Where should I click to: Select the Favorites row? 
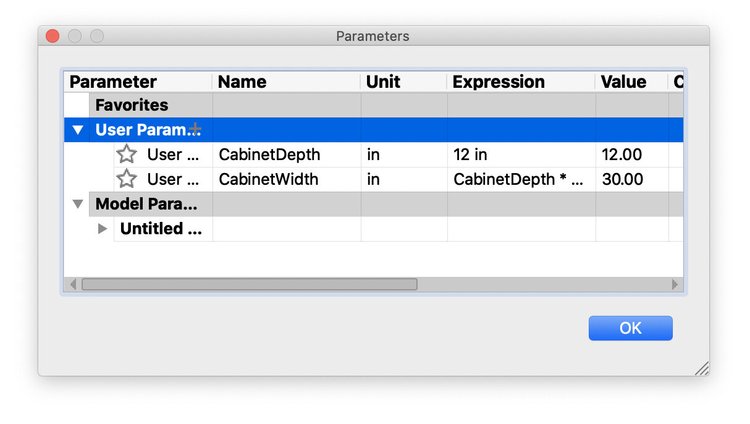click(x=374, y=105)
